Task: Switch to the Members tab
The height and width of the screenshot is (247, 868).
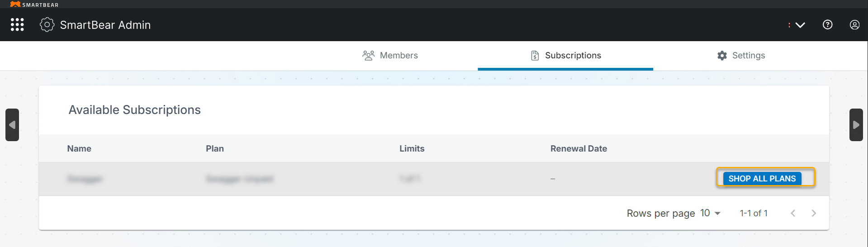Action: click(398, 55)
